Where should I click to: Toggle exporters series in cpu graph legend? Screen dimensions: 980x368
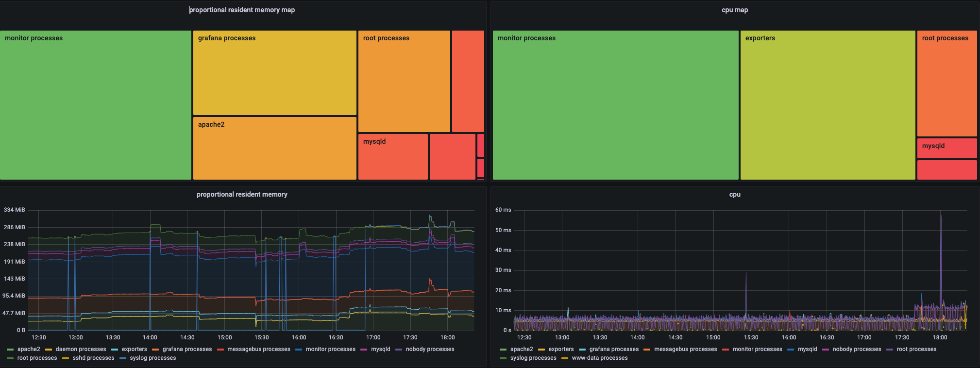(561, 349)
